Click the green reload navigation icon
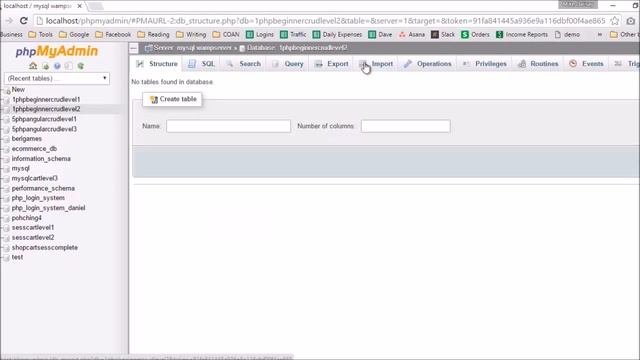640x360 pixels. point(81,66)
